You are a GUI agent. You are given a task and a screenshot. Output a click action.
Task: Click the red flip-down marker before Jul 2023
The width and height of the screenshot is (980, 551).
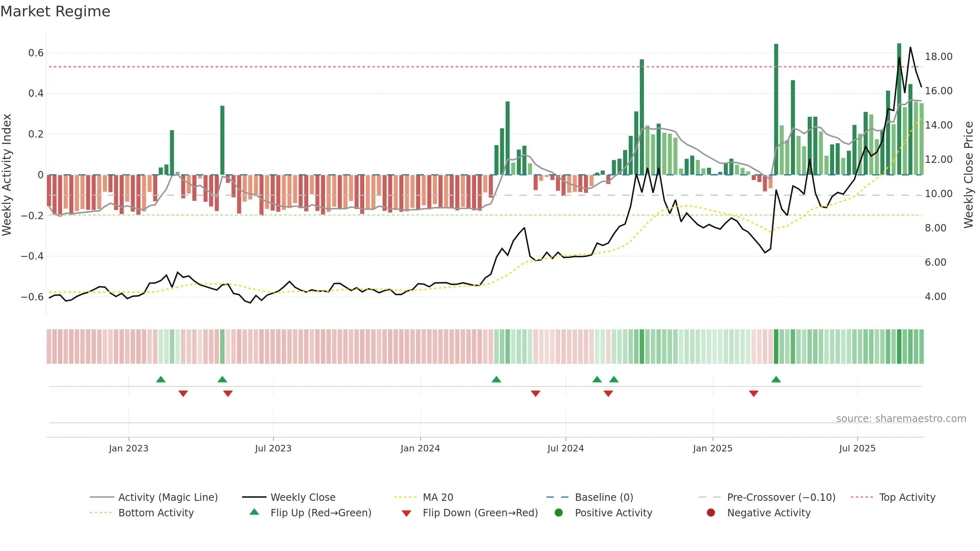pyautogui.click(x=228, y=393)
